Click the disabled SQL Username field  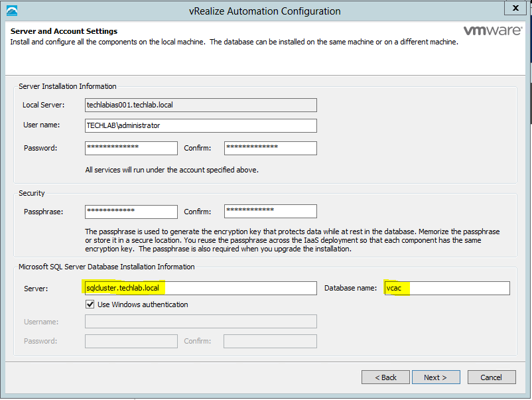pos(201,322)
